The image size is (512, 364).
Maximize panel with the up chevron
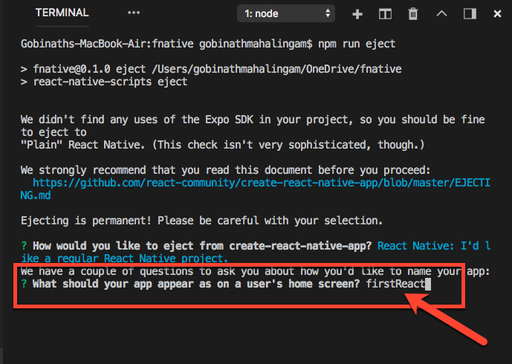pos(442,14)
